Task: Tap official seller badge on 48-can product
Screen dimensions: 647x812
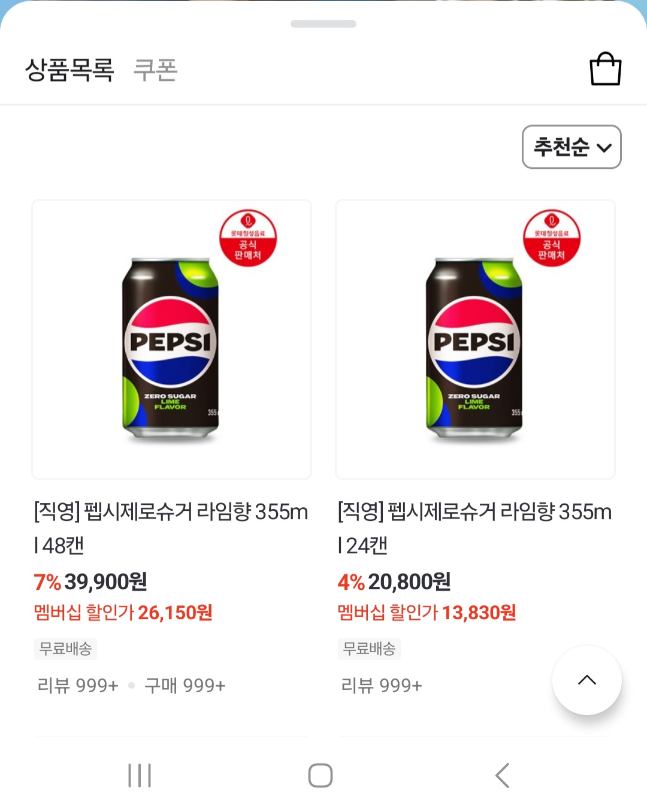Action: (248, 238)
